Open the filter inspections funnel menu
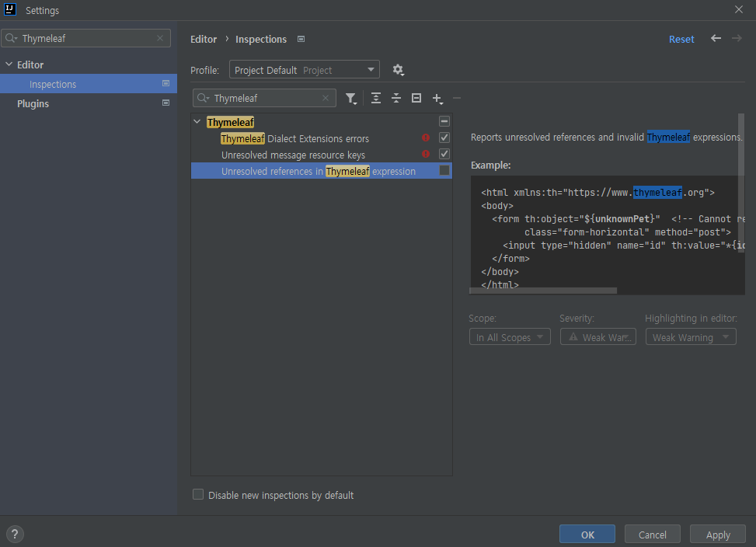756x547 pixels. pos(351,99)
